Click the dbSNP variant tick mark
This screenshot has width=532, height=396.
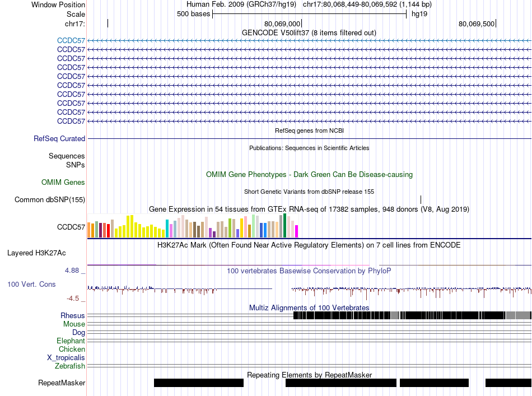pyautogui.click(x=421, y=199)
